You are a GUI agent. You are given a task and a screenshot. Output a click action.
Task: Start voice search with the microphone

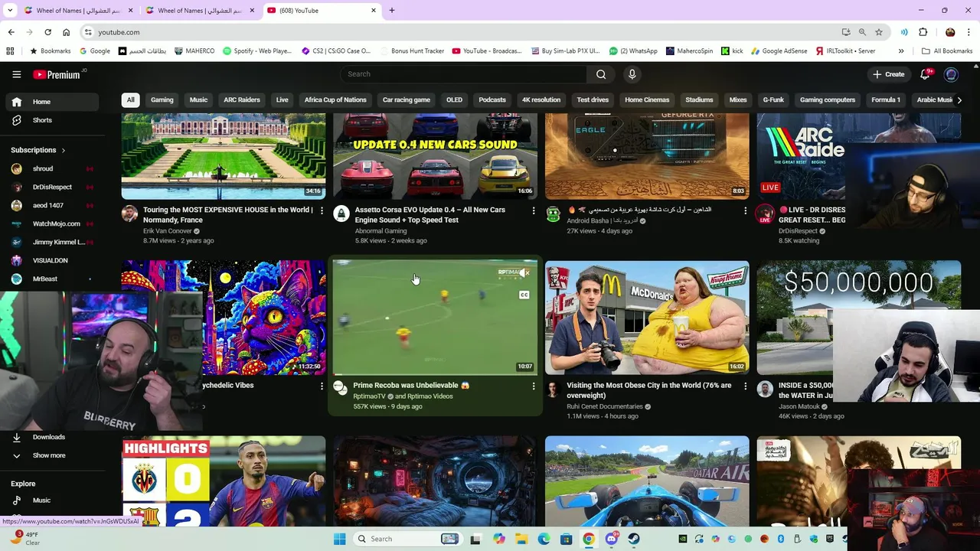pos(632,74)
